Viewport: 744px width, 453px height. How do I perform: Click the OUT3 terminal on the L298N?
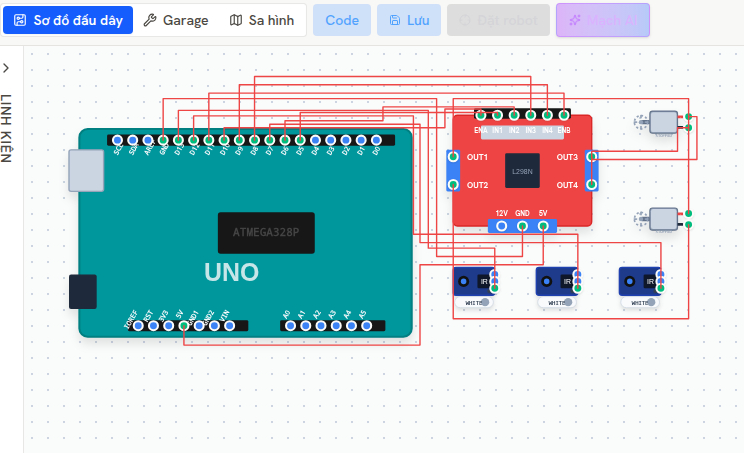pyautogui.click(x=592, y=156)
